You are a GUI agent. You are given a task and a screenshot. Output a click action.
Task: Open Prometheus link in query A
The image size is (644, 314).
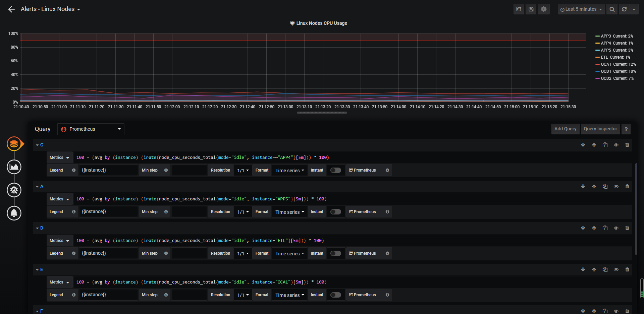[363, 212]
